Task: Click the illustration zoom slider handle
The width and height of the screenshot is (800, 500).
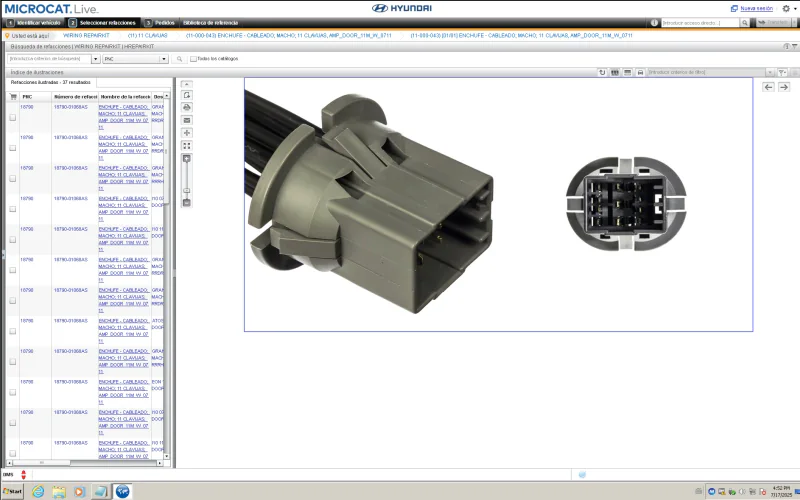Action: 187,190
